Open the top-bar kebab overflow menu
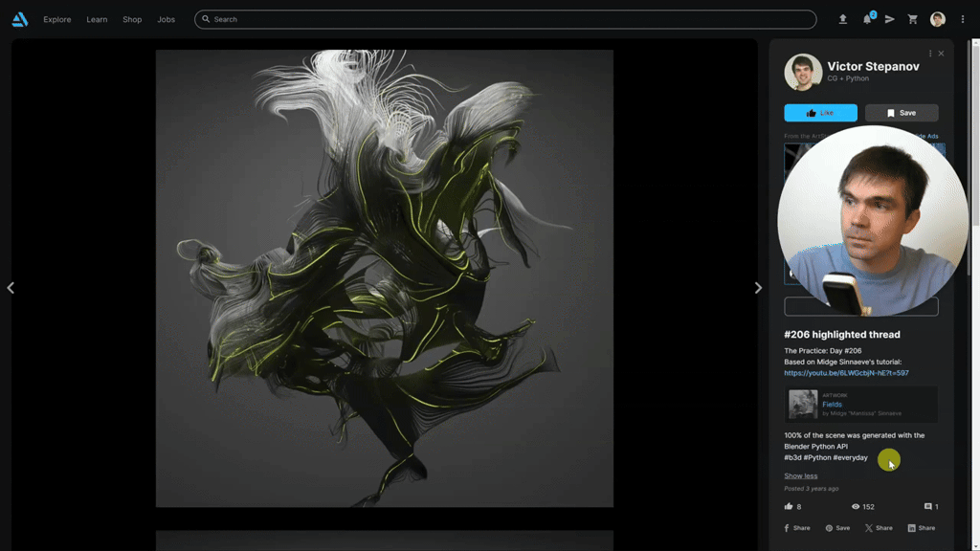The width and height of the screenshot is (980, 551). point(962,19)
